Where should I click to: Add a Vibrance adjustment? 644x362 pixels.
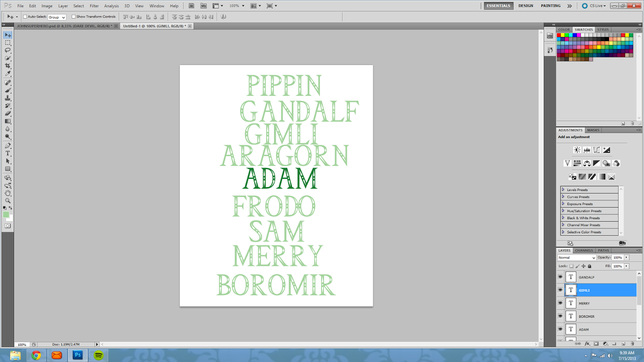tap(568, 163)
